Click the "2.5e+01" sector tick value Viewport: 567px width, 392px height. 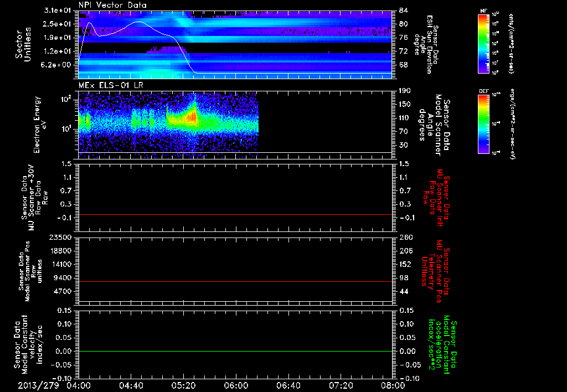point(57,24)
